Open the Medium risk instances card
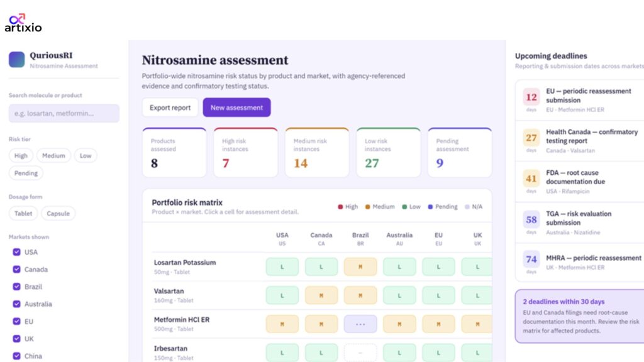 pos(317,152)
